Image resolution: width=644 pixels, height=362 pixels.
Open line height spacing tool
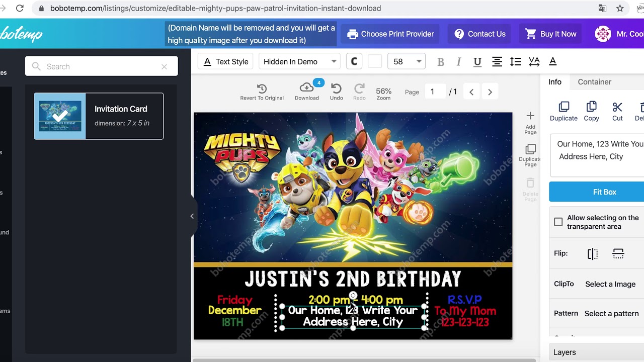click(x=515, y=61)
